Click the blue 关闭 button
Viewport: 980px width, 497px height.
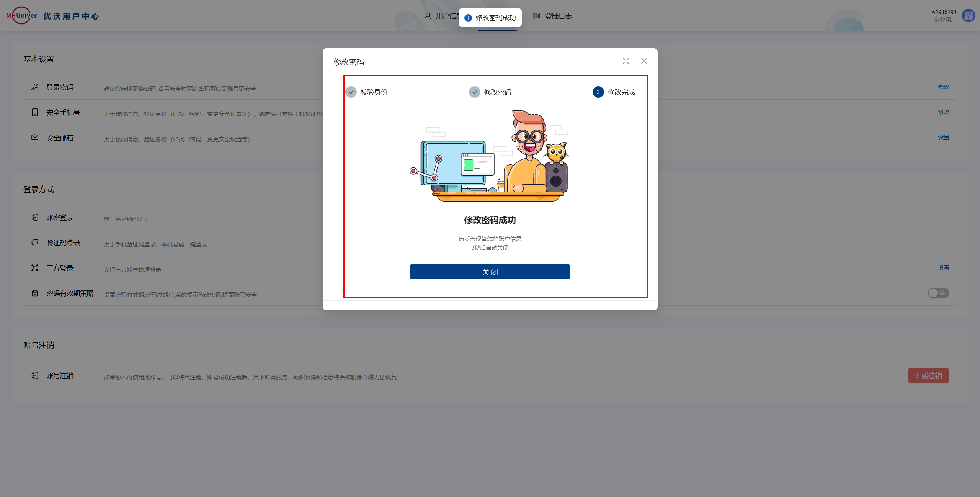(x=490, y=272)
